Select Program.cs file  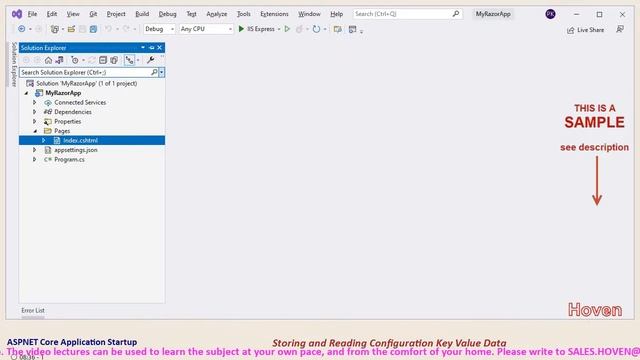pyautogui.click(x=69, y=159)
